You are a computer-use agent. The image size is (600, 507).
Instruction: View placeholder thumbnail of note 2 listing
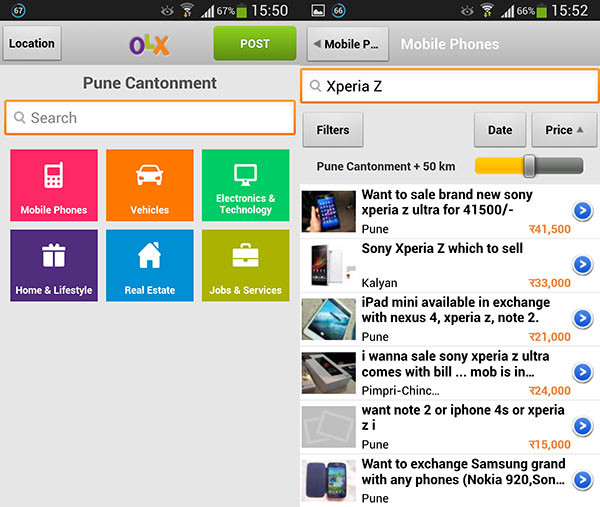coord(329,427)
